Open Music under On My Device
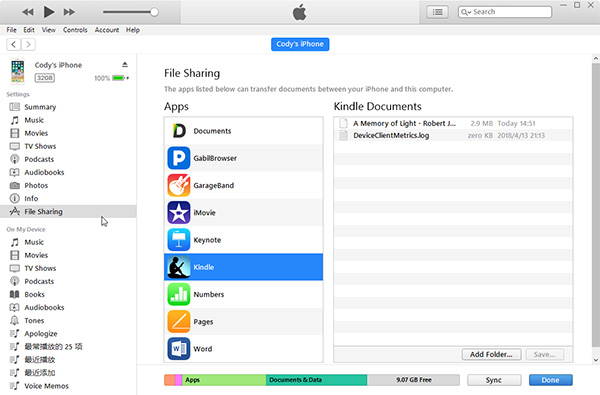Image resolution: width=600 pixels, height=395 pixels. coord(34,242)
